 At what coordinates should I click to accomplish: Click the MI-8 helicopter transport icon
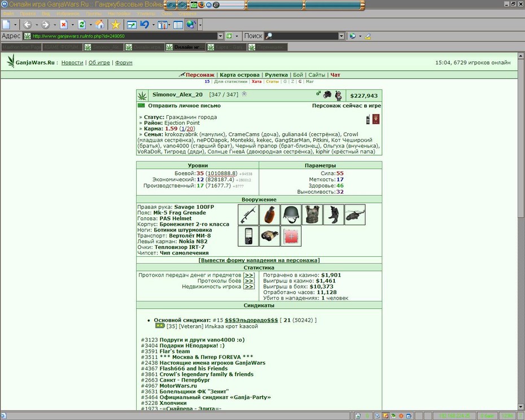pos(355,215)
